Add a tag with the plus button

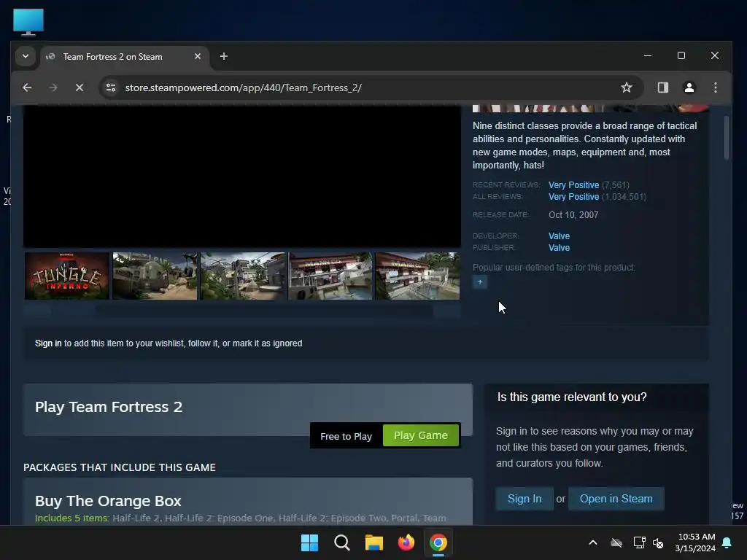point(480,282)
